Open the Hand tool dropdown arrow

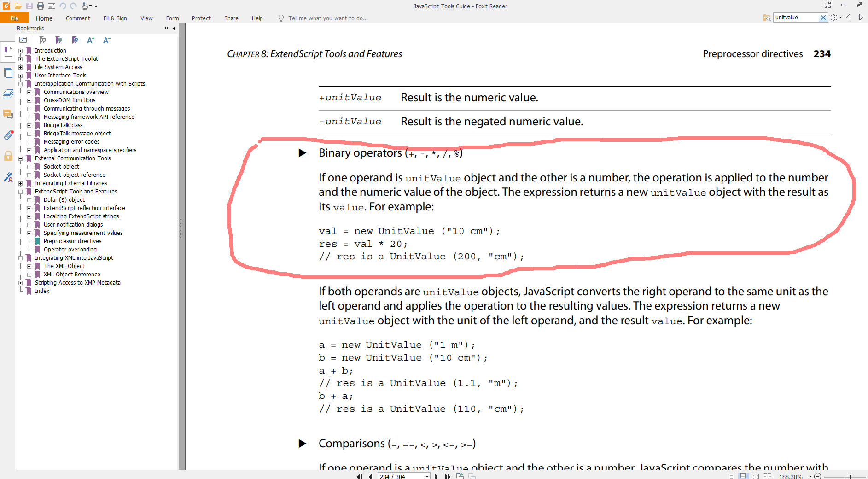90,6
